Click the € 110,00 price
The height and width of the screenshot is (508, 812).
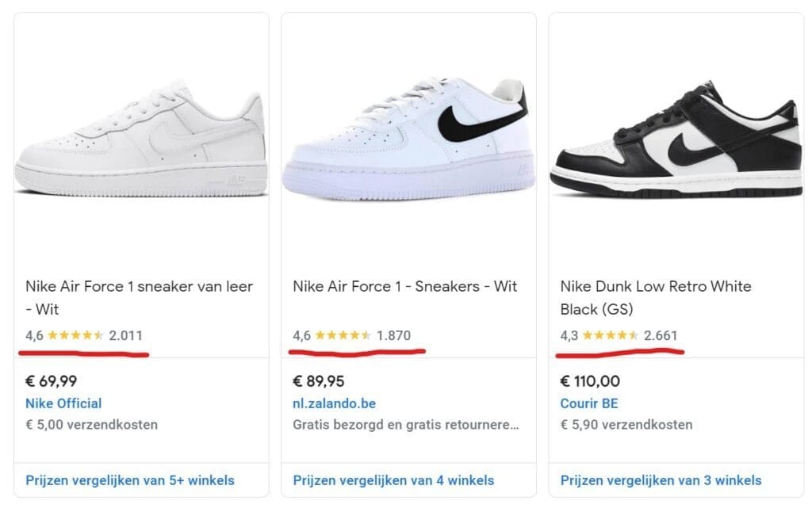coord(590,382)
